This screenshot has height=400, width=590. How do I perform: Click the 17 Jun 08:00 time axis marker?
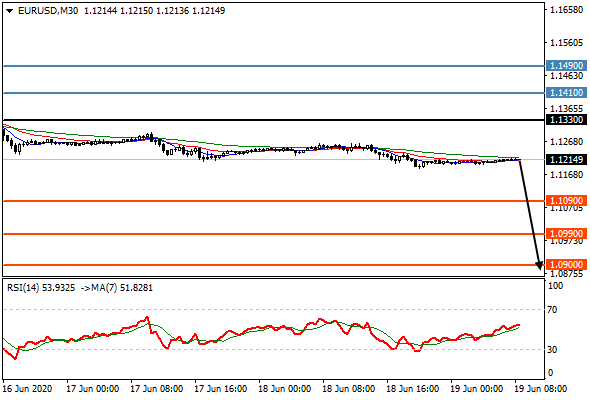[157, 389]
